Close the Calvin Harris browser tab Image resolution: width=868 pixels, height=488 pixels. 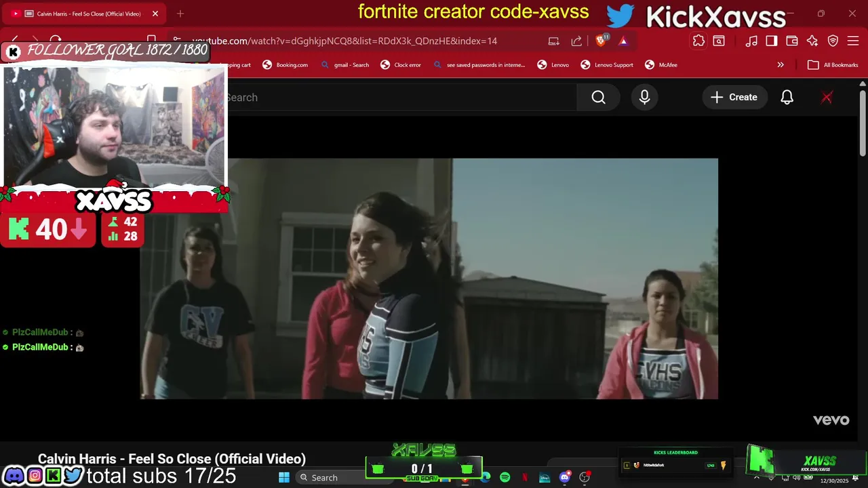pyautogui.click(x=155, y=14)
